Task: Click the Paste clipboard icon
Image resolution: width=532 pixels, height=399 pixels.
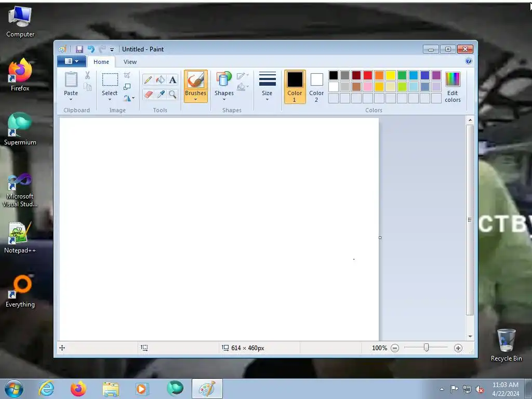Action: click(71, 79)
